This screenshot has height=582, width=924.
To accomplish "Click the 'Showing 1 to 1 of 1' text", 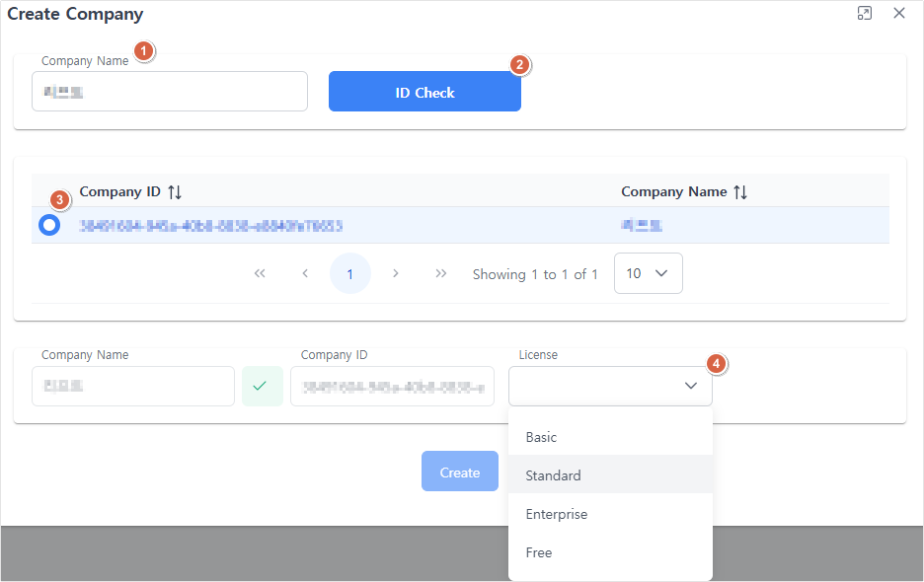I will 535,274.
